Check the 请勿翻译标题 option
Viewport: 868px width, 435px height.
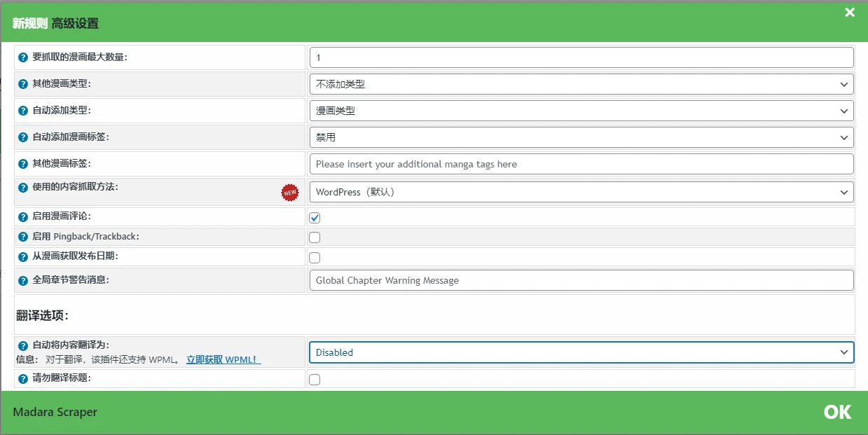[x=315, y=379]
